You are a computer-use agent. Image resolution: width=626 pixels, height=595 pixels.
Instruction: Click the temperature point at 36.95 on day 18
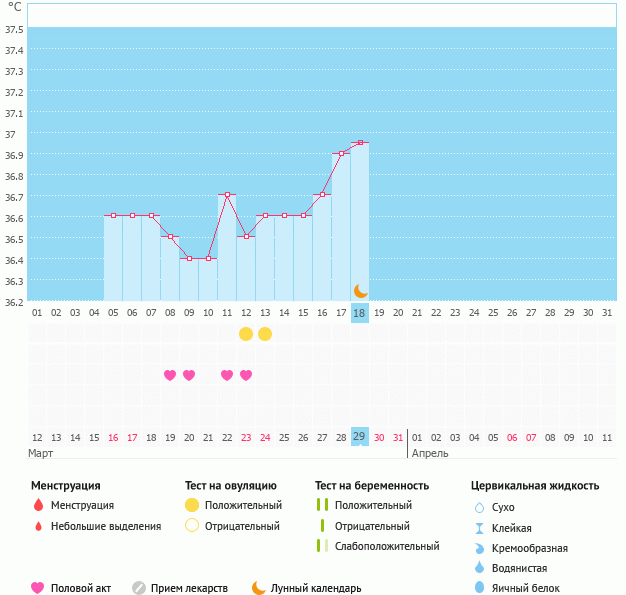click(360, 143)
